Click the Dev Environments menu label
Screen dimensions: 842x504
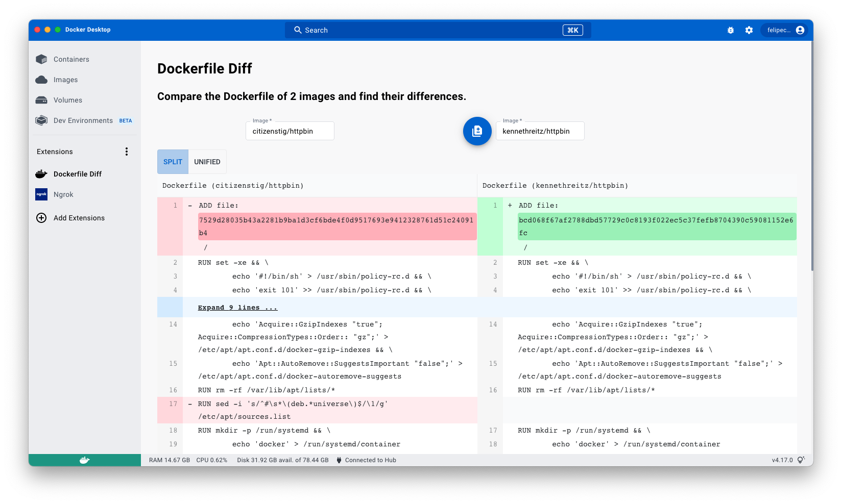[83, 120]
